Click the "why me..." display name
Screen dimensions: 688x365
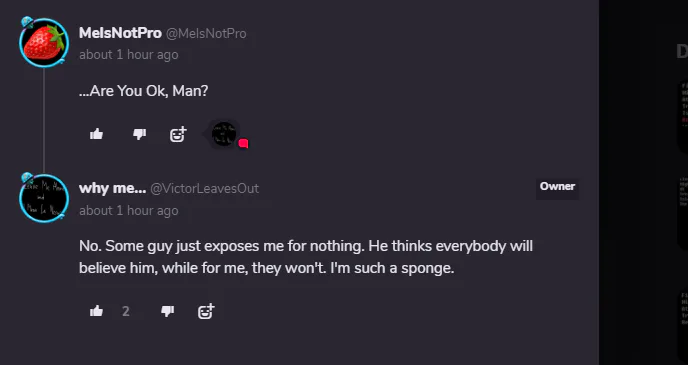112,188
